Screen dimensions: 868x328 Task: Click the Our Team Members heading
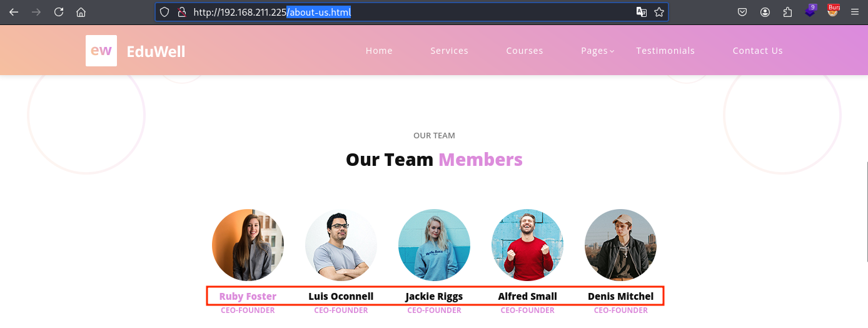click(434, 160)
